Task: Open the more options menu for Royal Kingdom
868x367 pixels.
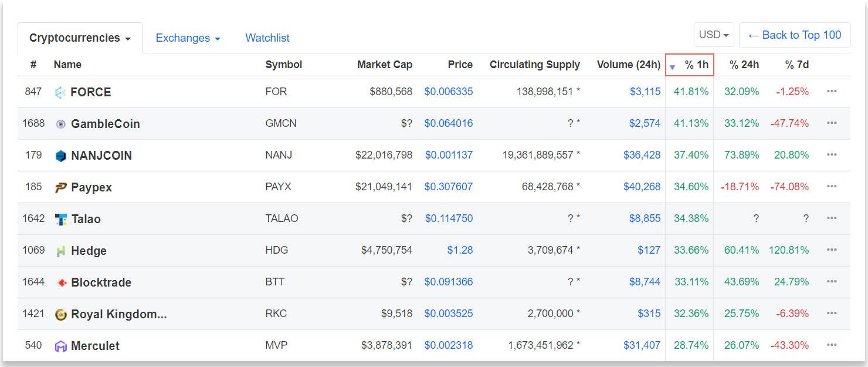Action: coord(832,314)
